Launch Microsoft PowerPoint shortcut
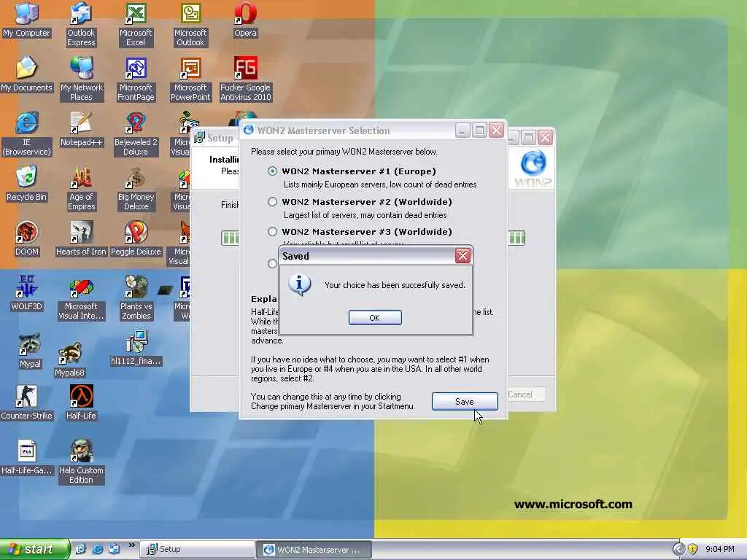The height and width of the screenshot is (560, 747). 190,79
